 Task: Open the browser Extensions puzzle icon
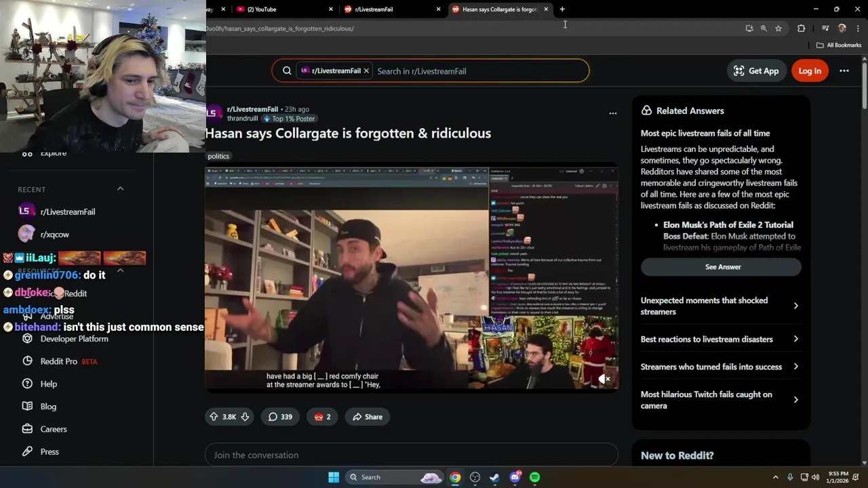802,28
